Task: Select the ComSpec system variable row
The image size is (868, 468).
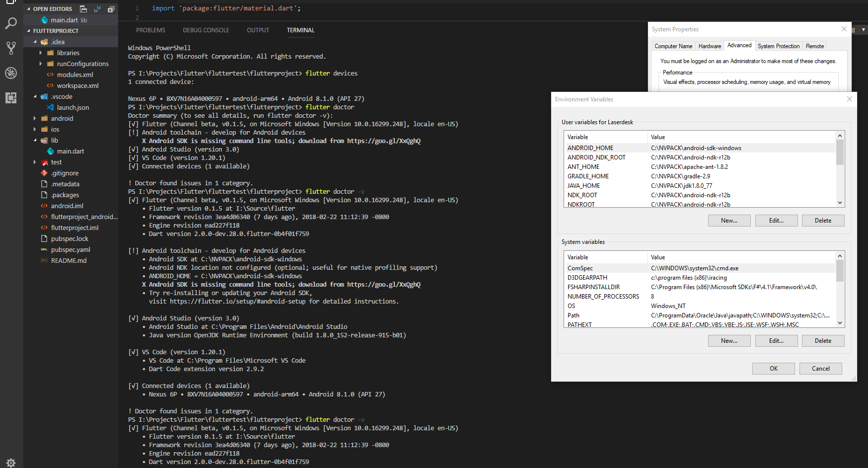Action: coord(700,268)
